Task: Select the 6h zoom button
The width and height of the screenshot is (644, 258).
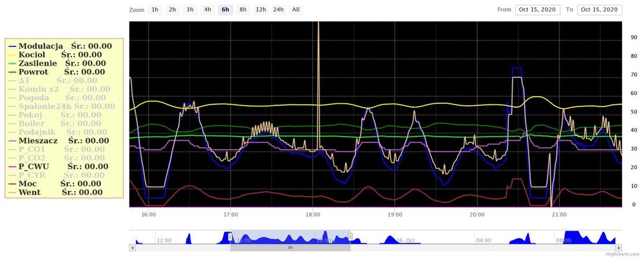Action: click(x=225, y=10)
